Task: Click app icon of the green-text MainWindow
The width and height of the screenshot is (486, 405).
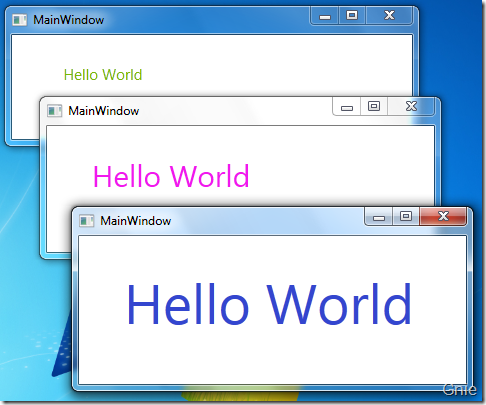Action: coord(19,20)
